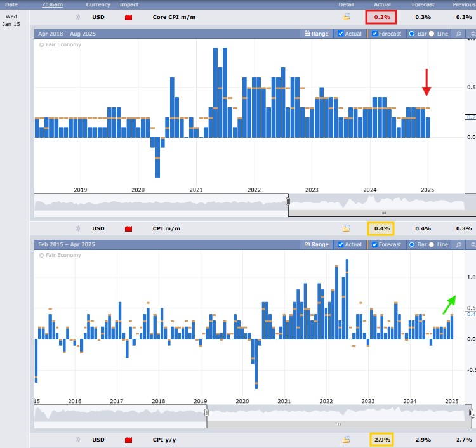476x448 pixels.
Task: Open detail folder icon for CPI m/m
Action: [x=347, y=228]
